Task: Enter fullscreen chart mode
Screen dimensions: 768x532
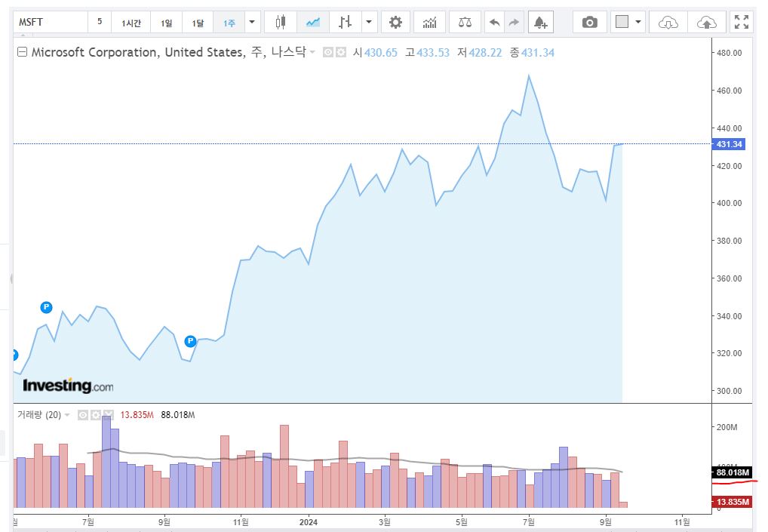Action: pos(742,22)
